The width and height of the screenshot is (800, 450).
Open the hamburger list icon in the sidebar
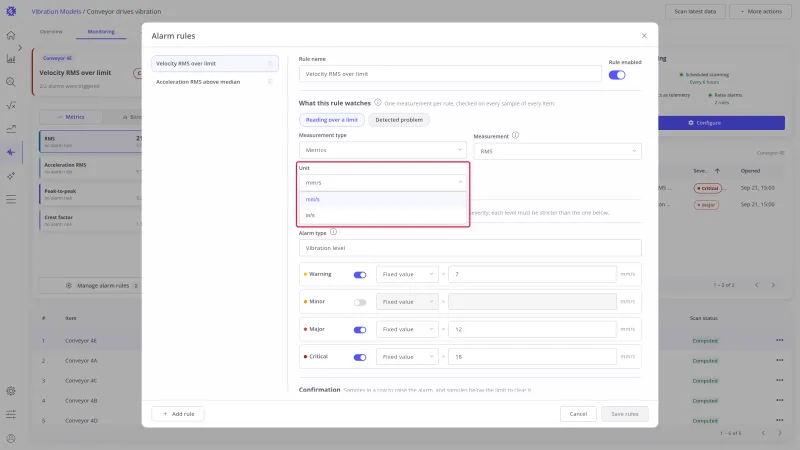11,199
